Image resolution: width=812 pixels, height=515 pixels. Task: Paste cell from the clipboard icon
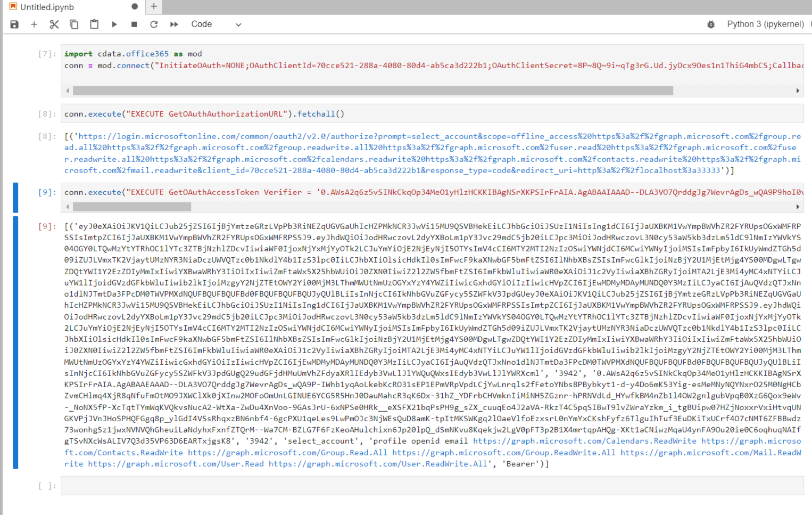94,24
